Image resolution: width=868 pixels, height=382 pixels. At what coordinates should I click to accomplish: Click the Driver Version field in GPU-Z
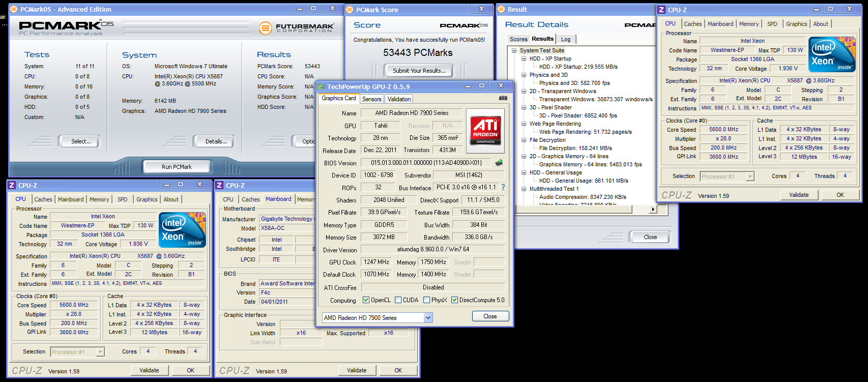click(x=433, y=249)
